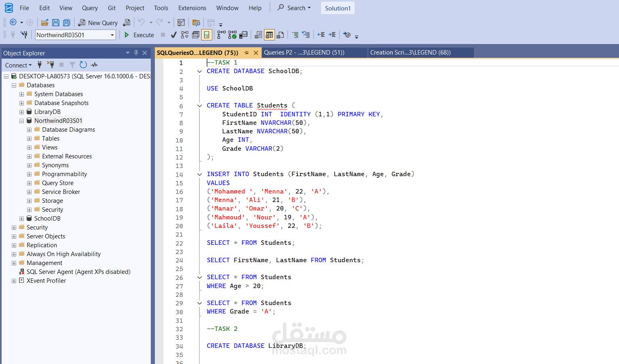
Task: Click the Decrease Indent icon
Action: (x=321, y=35)
